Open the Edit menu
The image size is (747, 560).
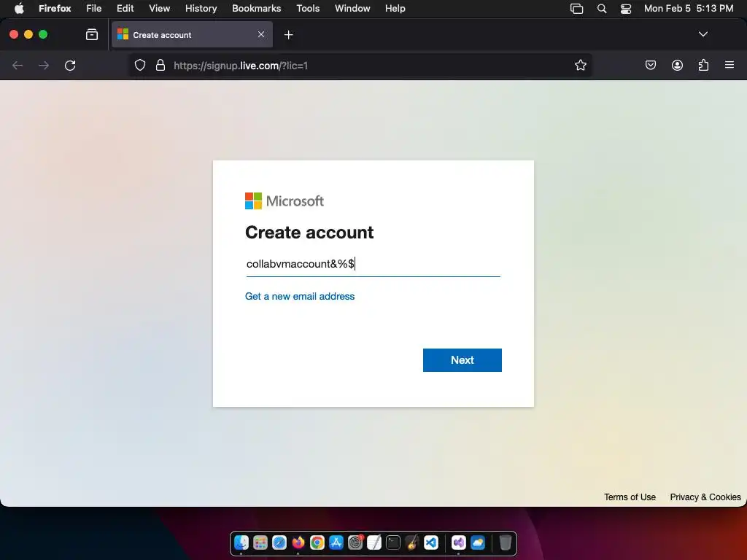125,8
